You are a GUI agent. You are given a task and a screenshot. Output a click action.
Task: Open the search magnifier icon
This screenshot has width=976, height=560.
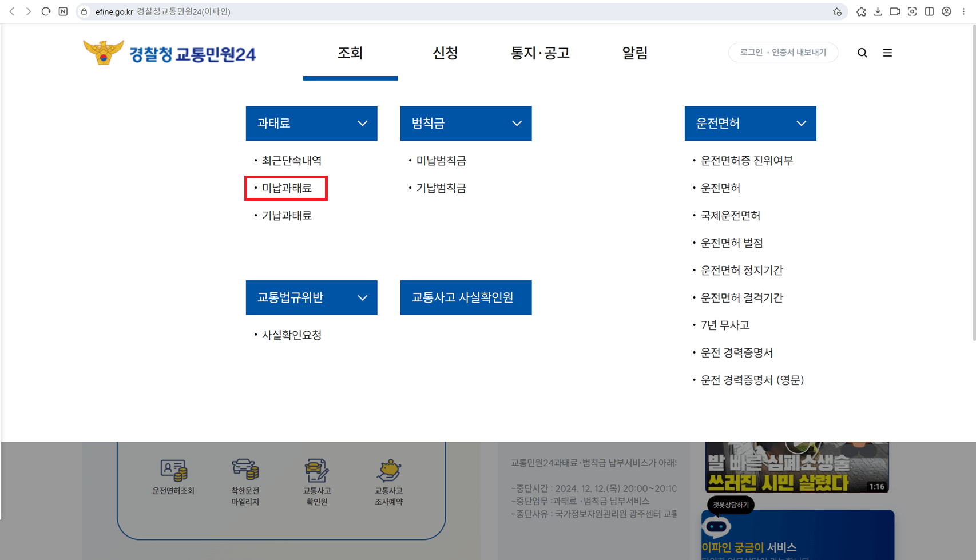[x=862, y=53]
